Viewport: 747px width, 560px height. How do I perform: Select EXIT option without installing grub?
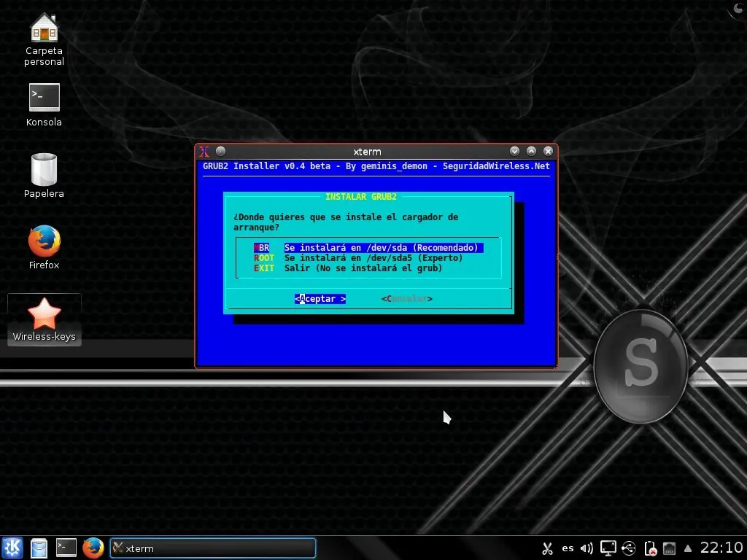tap(348, 268)
